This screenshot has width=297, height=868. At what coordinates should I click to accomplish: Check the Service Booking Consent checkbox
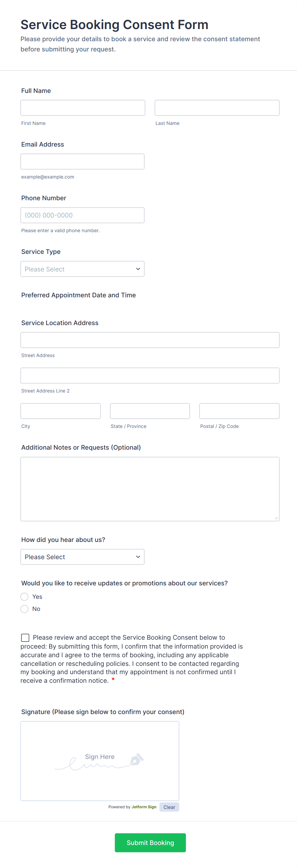pyautogui.click(x=25, y=637)
